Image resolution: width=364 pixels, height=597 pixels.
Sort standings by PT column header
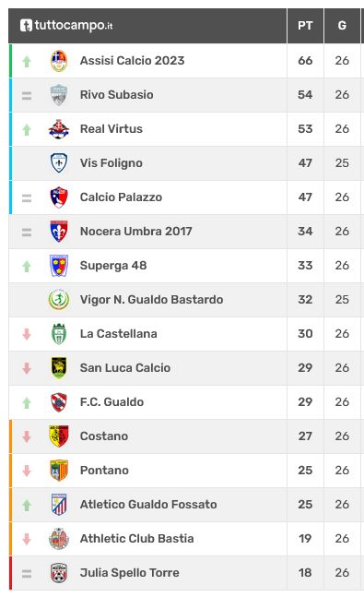[x=305, y=26]
